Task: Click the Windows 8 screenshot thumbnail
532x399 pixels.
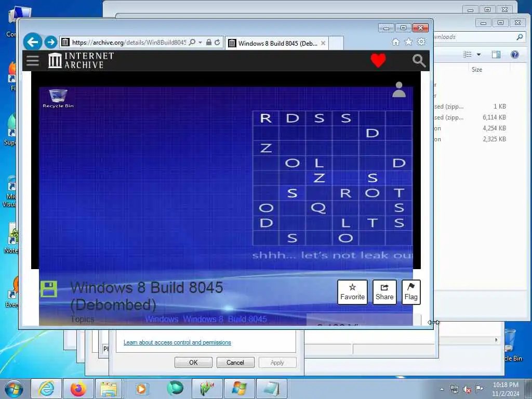Action: point(226,178)
